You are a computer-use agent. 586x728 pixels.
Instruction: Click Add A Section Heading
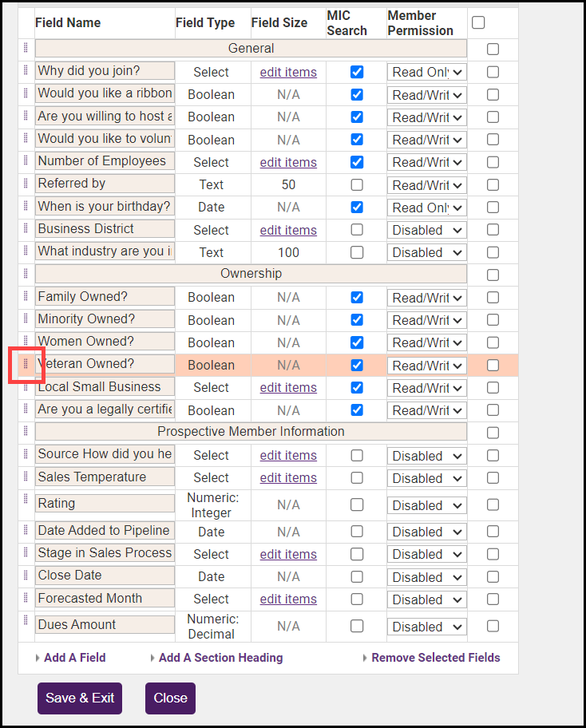click(x=220, y=658)
